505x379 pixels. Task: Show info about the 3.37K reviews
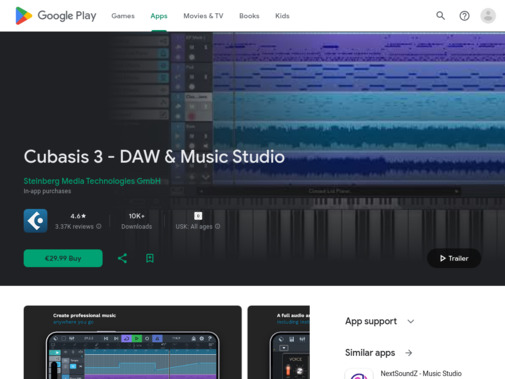point(99,226)
